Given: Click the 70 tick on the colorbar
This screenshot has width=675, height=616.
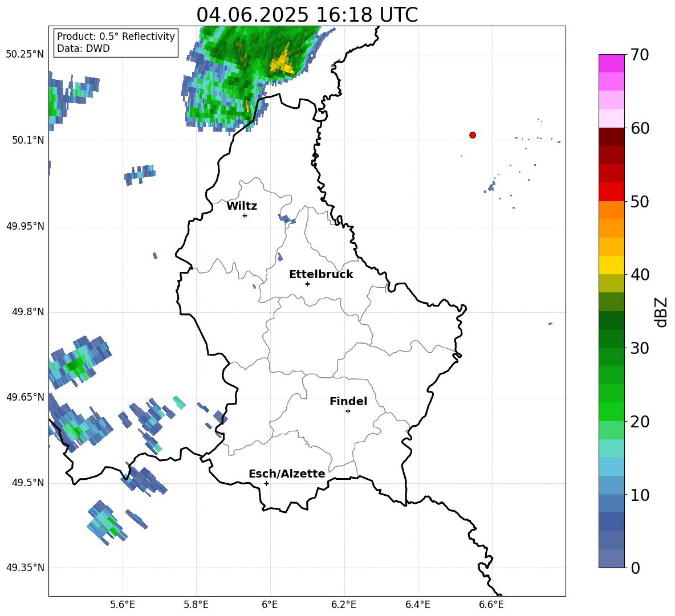Looking at the screenshot, I should tap(640, 55).
